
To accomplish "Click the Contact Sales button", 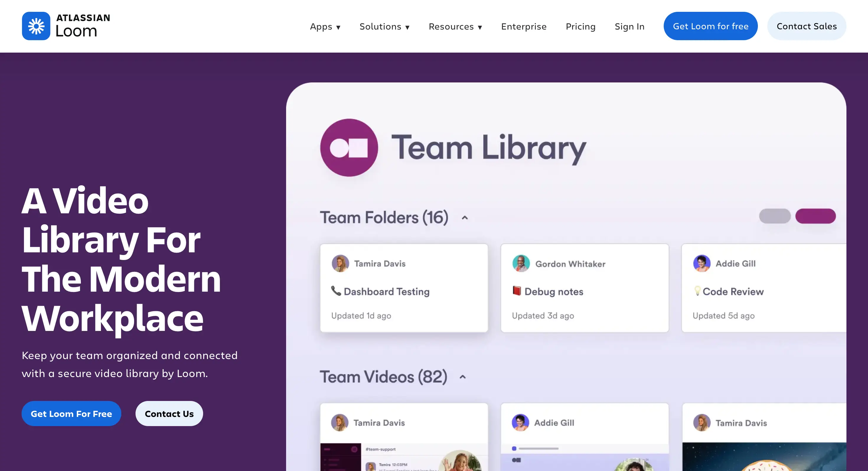I will 807,26.
